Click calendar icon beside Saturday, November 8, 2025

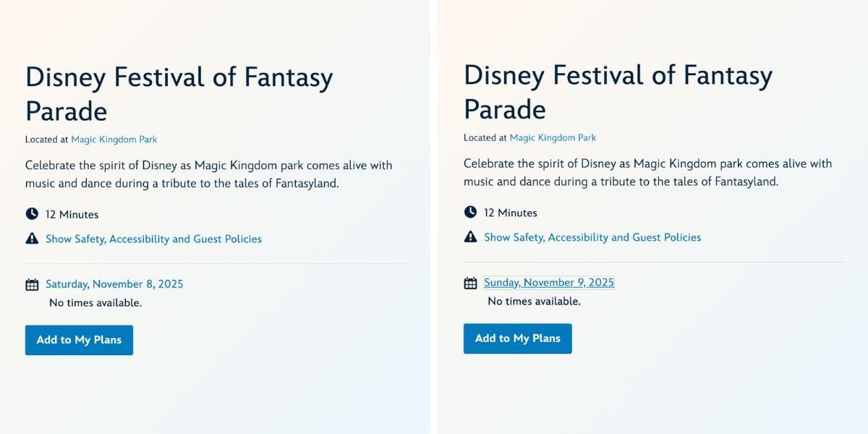pos(32,284)
